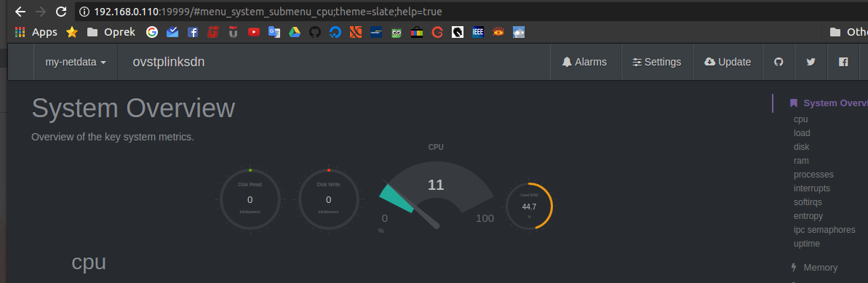
Task: Jump to cpu section in sidebar
Action: point(800,119)
